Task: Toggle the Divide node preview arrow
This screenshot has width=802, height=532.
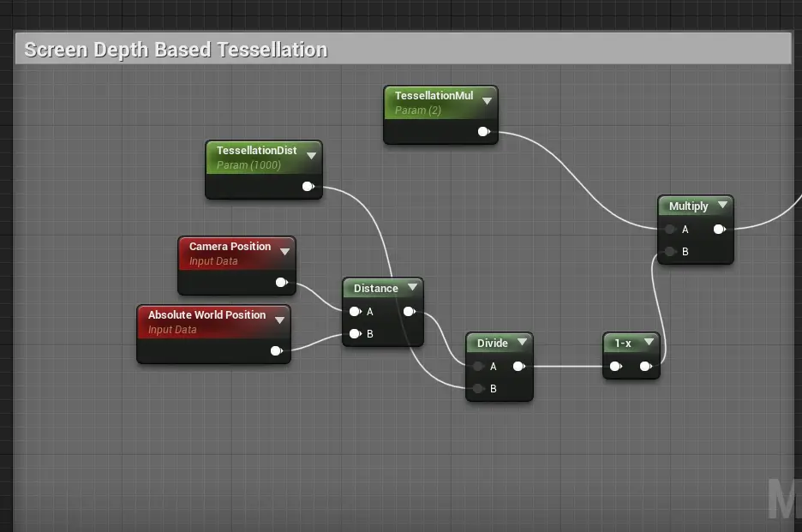Action: point(522,342)
